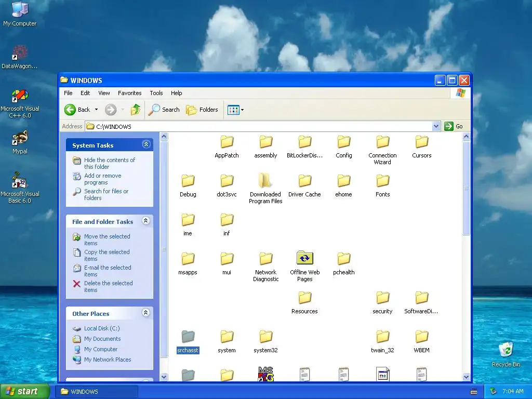Select the twain_32 folder

coord(383,342)
